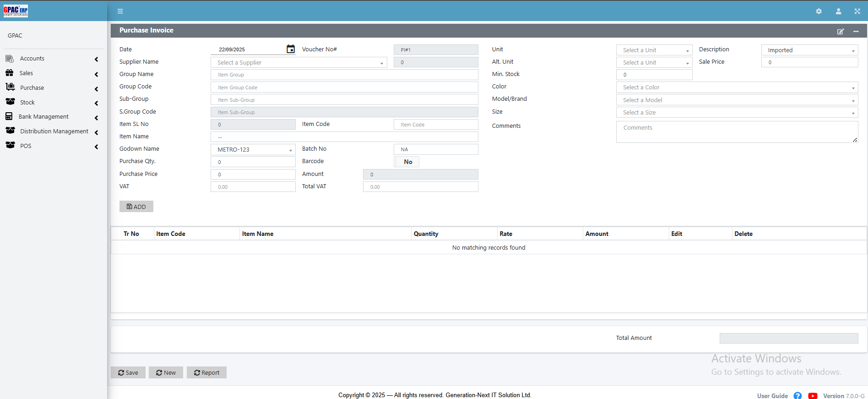Collapse the Purchase Invoice panel with the minus icon
The height and width of the screenshot is (399, 868).
pos(856,32)
